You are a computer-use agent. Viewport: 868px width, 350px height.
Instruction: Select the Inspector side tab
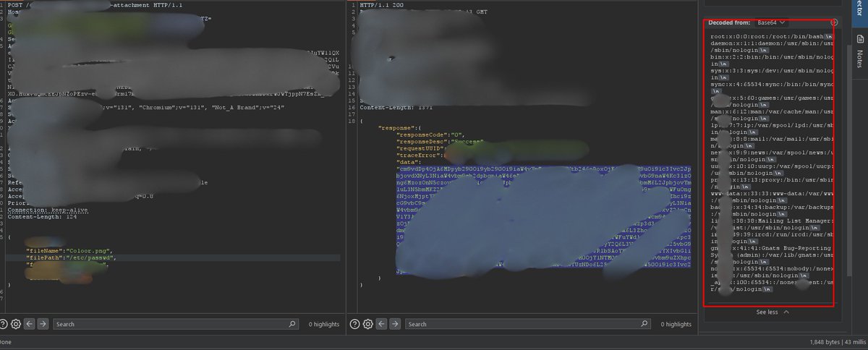point(859,14)
